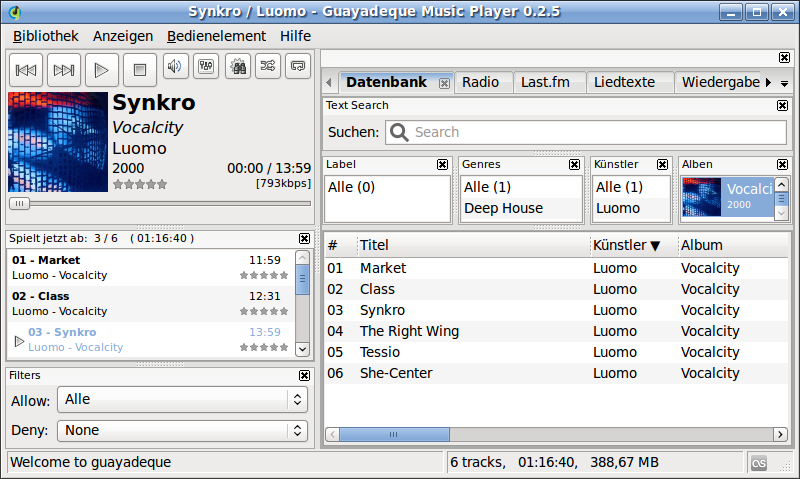The width and height of the screenshot is (800, 479).
Task: Open the Deny filter dropdown
Action: click(x=183, y=431)
